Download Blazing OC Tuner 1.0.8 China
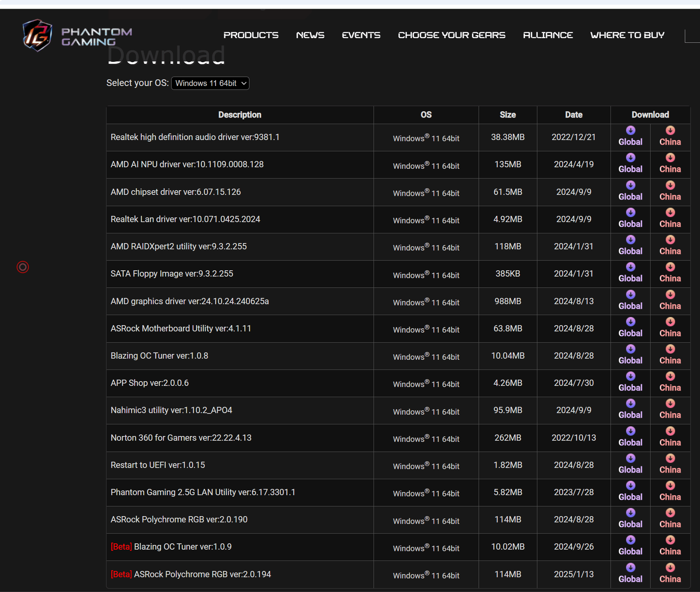700x592 pixels. (x=670, y=355)
